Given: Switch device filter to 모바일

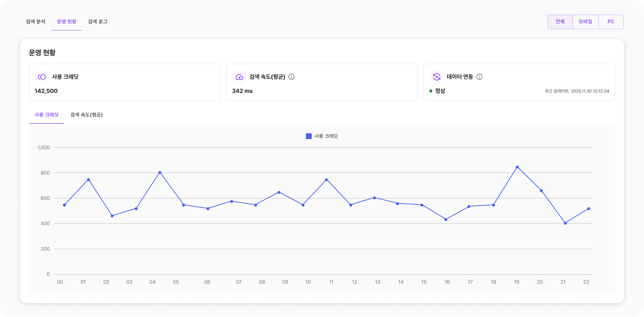Looking at the screenshot, I should tap(585, 22).
